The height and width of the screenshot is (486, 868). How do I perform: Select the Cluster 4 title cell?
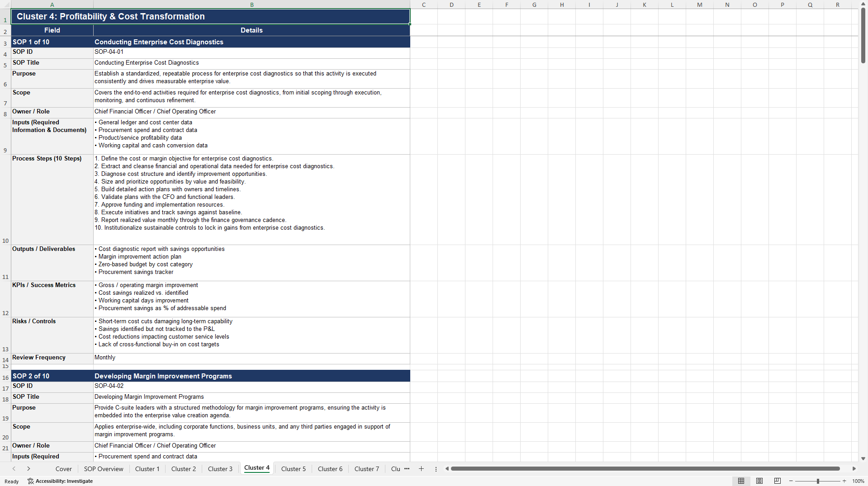click(x=210, y=16)
